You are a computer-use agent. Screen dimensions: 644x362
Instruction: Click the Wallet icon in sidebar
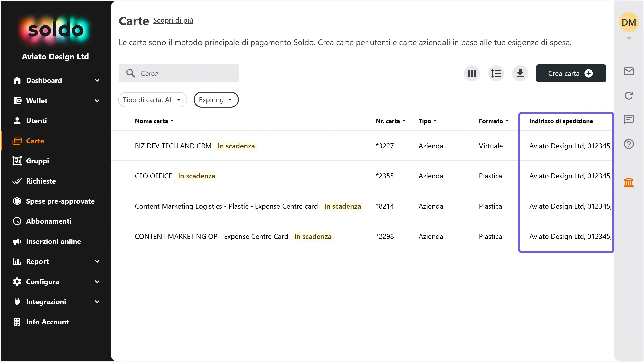pyautogui.click(x=17, y=101)
